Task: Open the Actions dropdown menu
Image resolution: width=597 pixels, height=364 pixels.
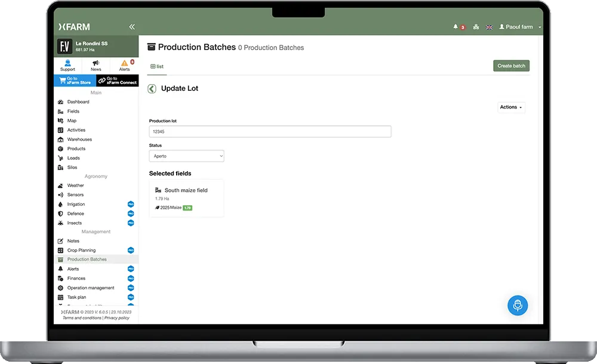Action: (510, 107)
